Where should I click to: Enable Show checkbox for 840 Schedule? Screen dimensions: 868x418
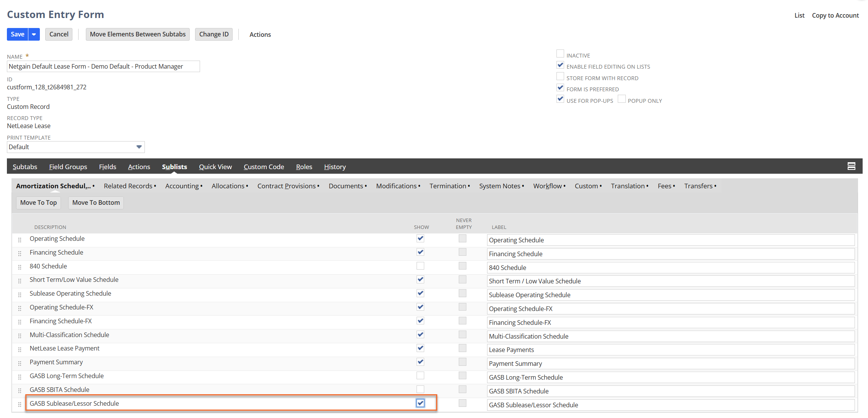pos(420,266)
